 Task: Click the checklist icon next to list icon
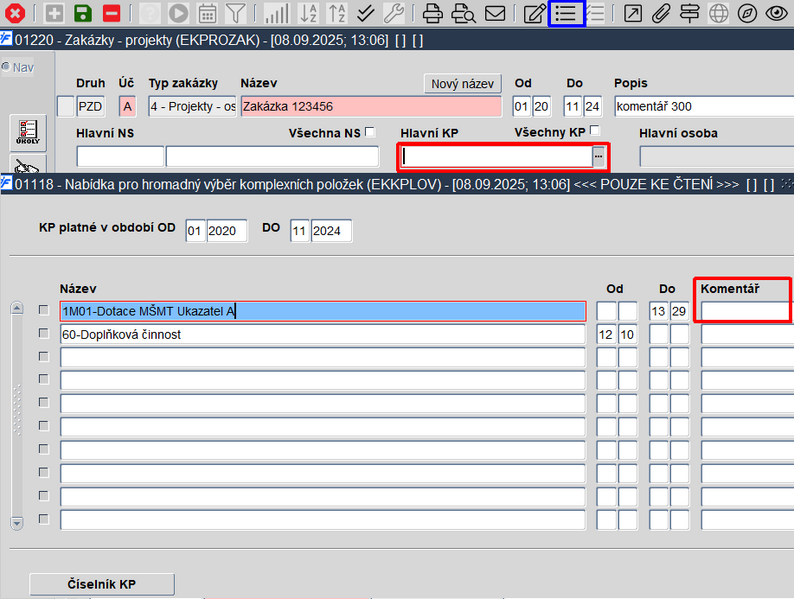[x=597, y=13]
